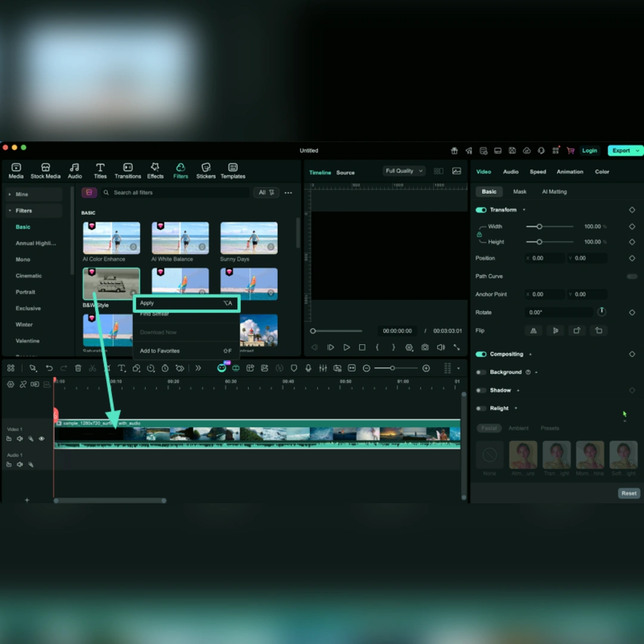Switch to the Animation tab
Image resolution: width=644 pixels, height=644 pixels.
[569, 172]
